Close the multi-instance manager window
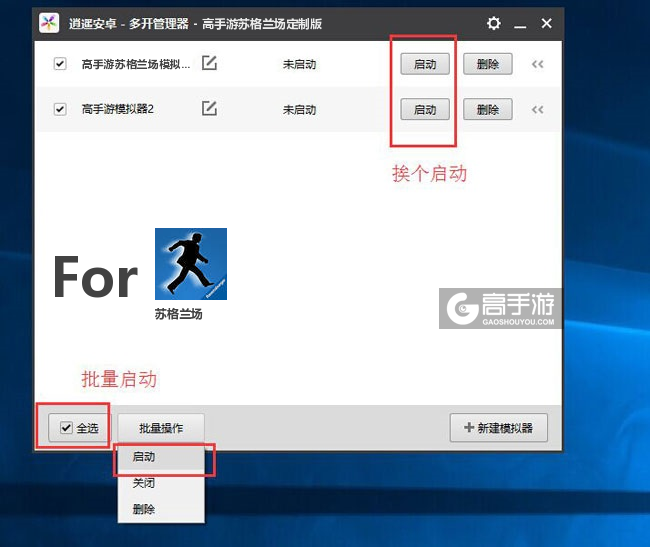650x547 pixels. 546,23
